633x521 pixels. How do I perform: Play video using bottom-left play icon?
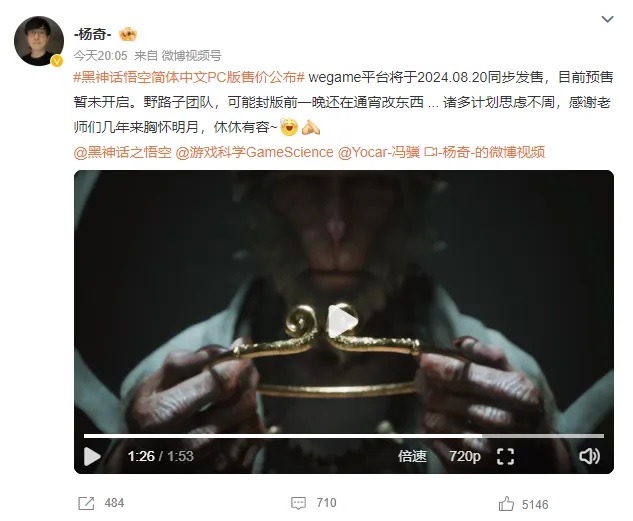click(92, 456)
